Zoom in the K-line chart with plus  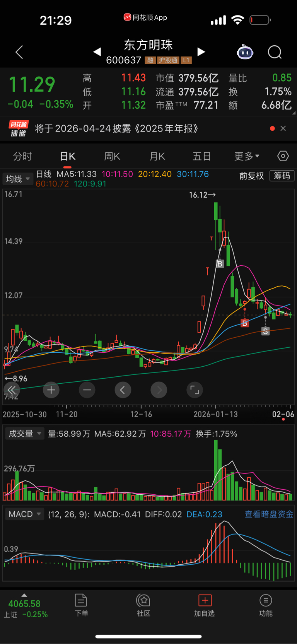(51, 390)
